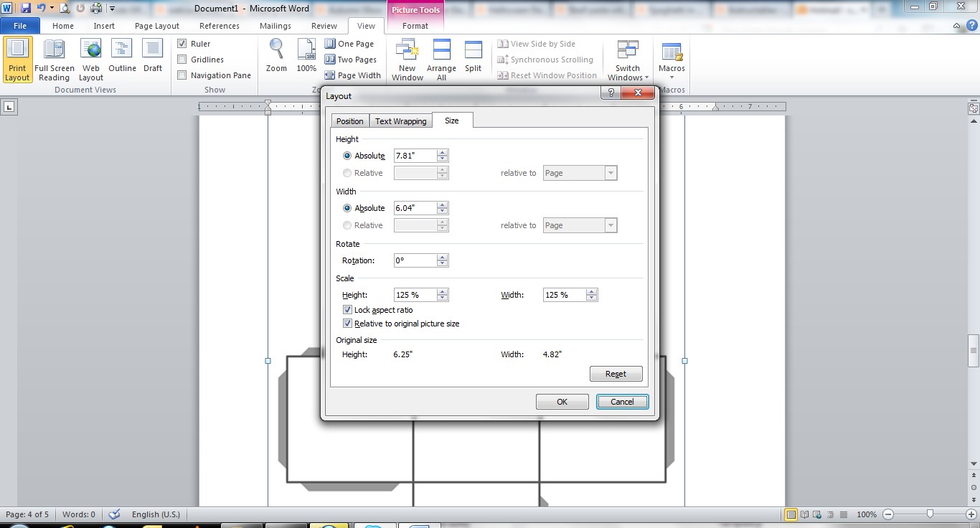This screenshot has height=528, width=980.
Task: Select Print Layout status bar view button
Action: (x=791, y=514)
